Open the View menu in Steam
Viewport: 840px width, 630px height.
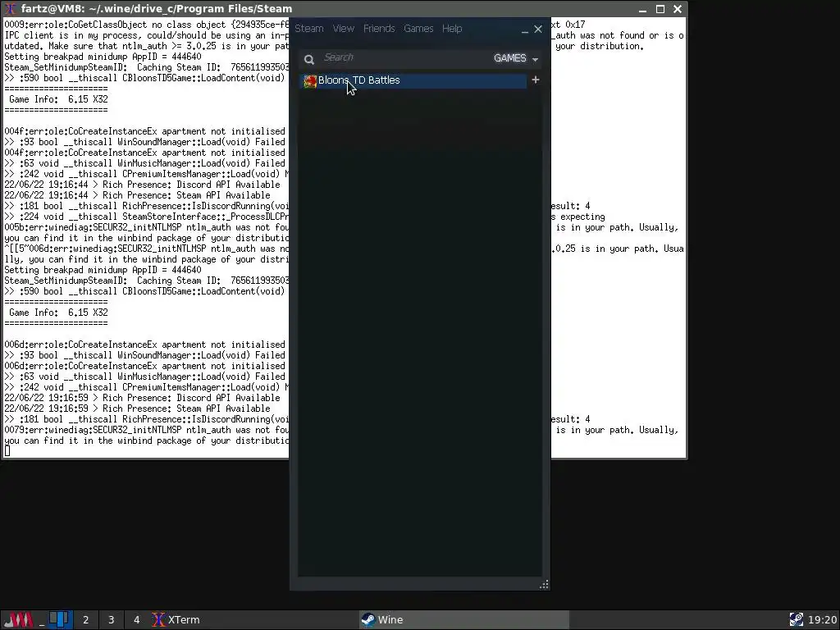tap(344, 29)
